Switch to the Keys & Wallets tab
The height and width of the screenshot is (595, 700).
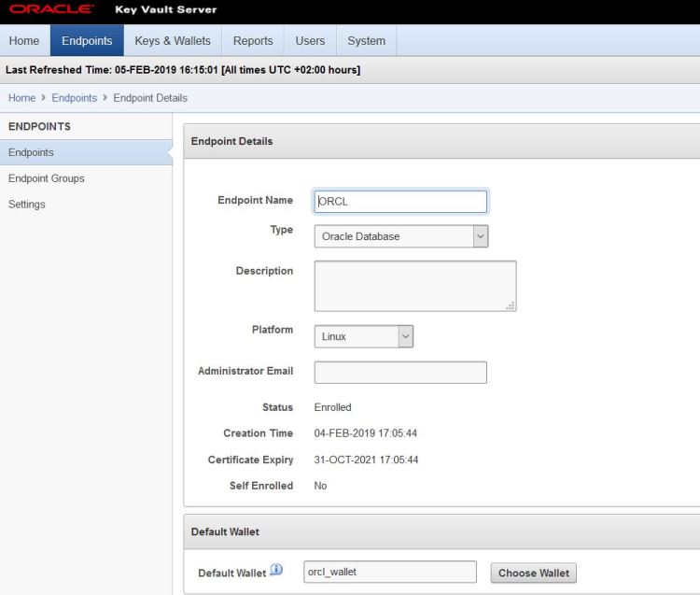click(x=173, y=41)
